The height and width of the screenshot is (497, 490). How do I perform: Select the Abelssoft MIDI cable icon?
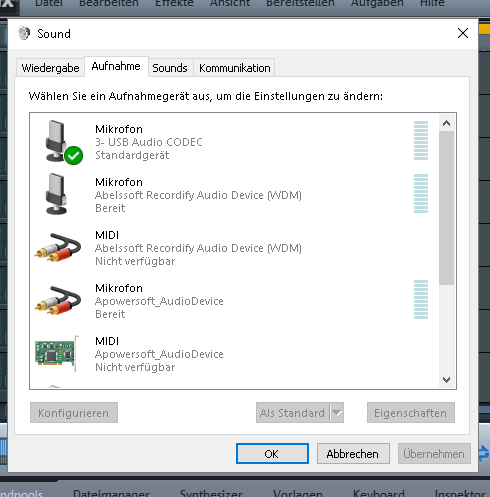[58, 248]
